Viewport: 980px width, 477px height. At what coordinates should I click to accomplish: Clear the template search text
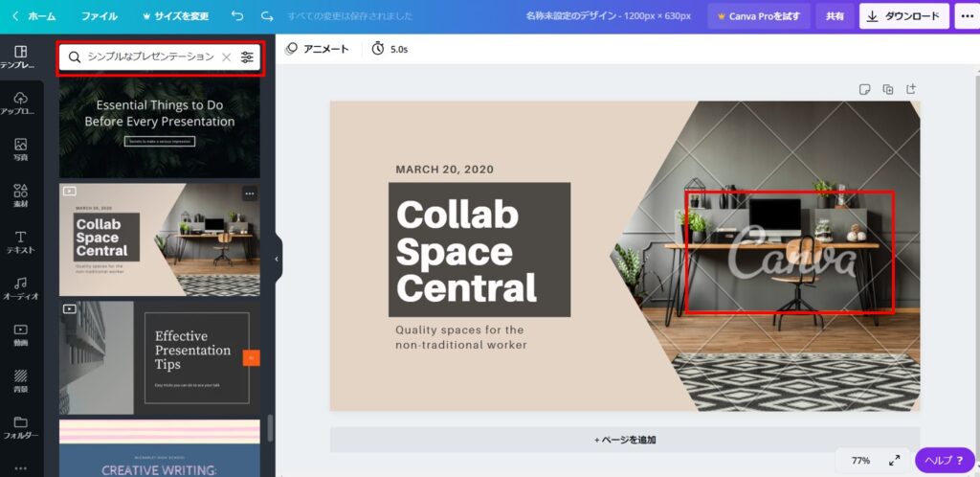(226, 57)
